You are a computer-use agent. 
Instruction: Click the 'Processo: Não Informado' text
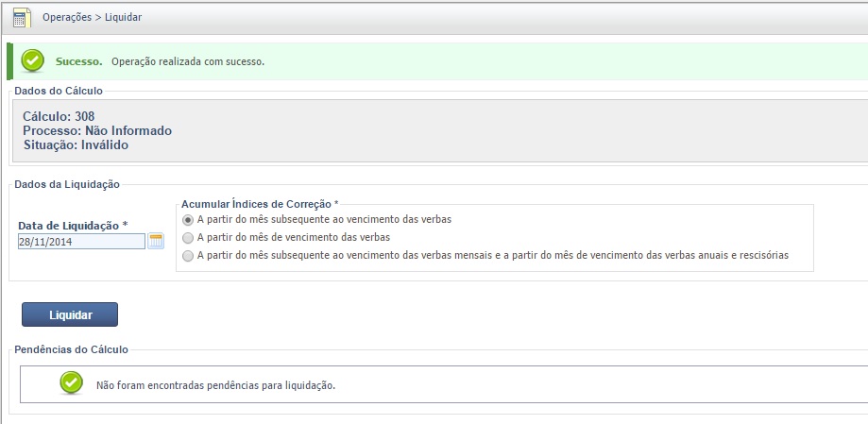pyautogui.click(x=97, y=130)
